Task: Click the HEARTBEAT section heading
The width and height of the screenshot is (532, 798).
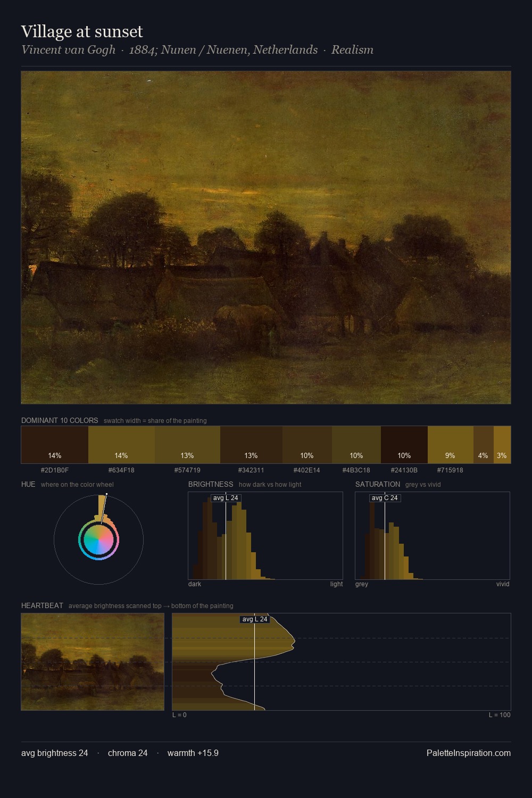Action: (x=42, y=606)
